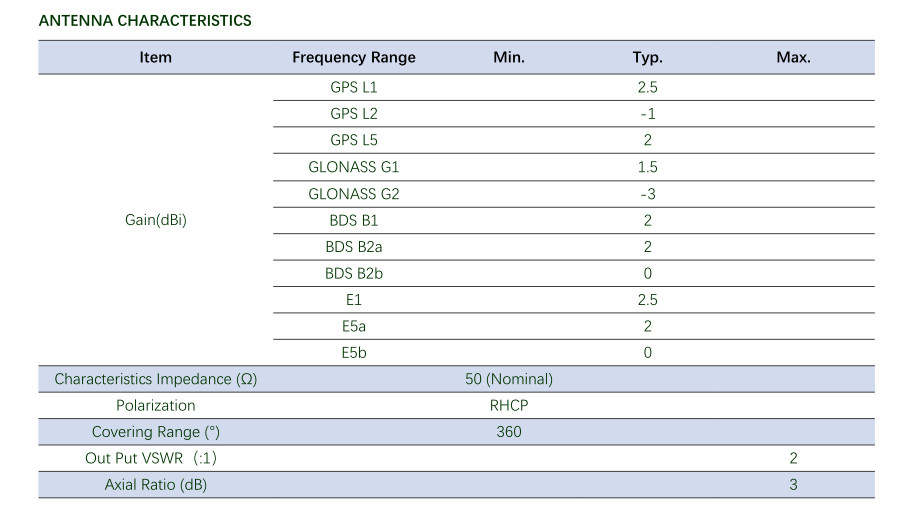Click the BDS B2a cell
Screen dimensions: 911x515
pyautogui.click(x=353, y=247)
